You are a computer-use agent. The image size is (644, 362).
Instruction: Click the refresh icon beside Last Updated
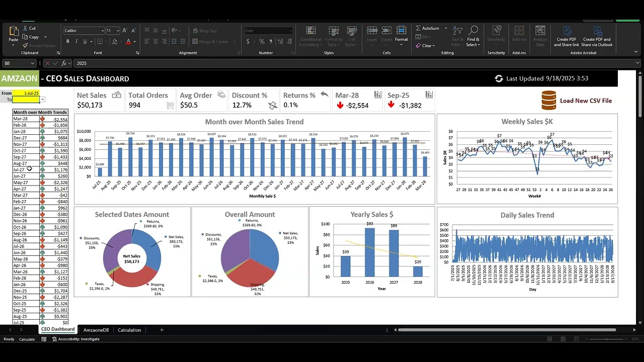click(x=499, y=78)
